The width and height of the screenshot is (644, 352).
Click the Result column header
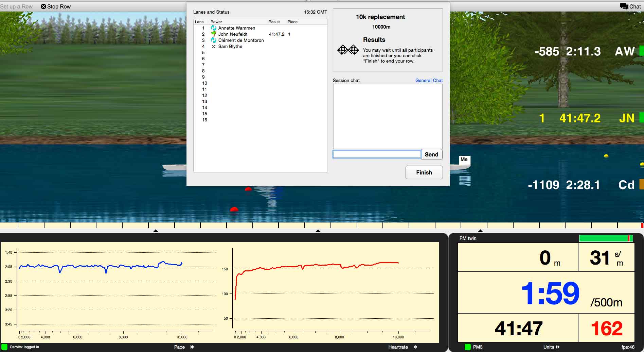point(274,22)
